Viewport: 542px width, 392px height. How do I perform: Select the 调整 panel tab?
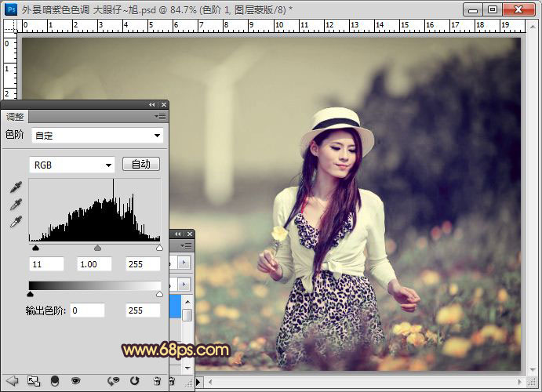(x=15, y=117)
